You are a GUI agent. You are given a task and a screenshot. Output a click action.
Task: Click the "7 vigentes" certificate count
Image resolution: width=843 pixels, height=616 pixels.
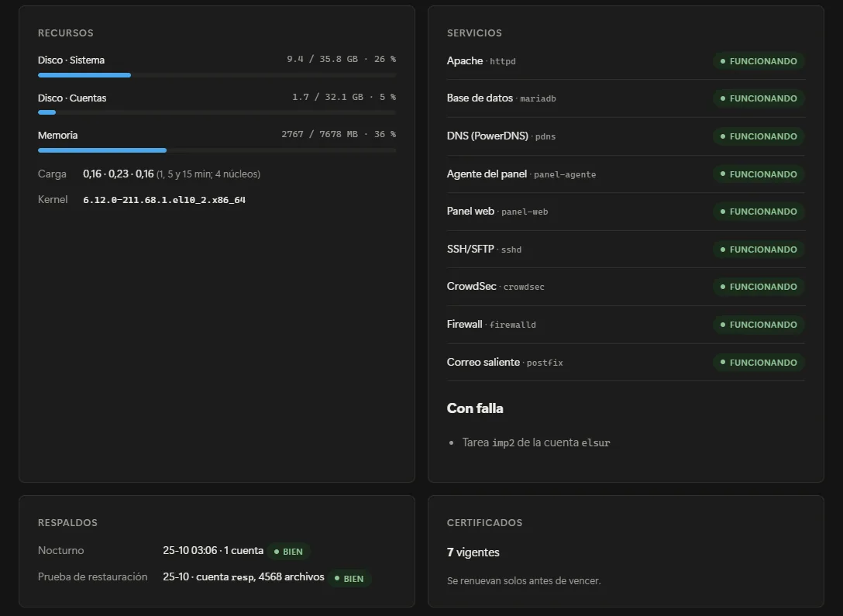tap(473, 552)
